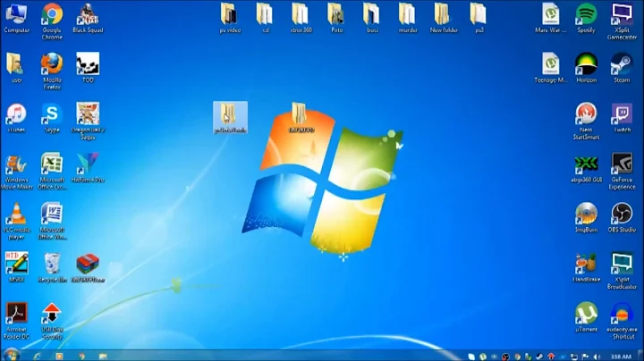Open the Black Squad game shortcut

pyautogui.click(x=88, y=18)
